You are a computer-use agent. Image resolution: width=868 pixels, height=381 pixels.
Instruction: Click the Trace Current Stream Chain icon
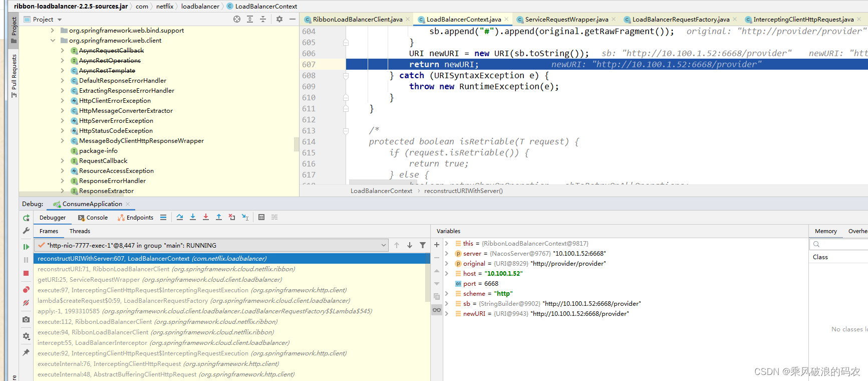tap(274, 217)
